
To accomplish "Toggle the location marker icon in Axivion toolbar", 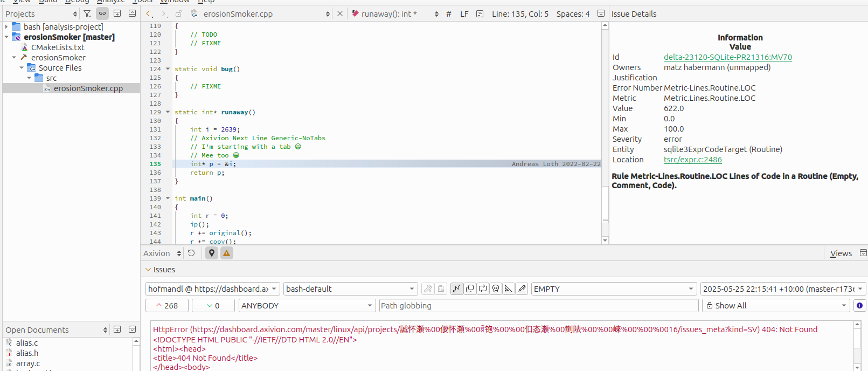I will point(212,253).
